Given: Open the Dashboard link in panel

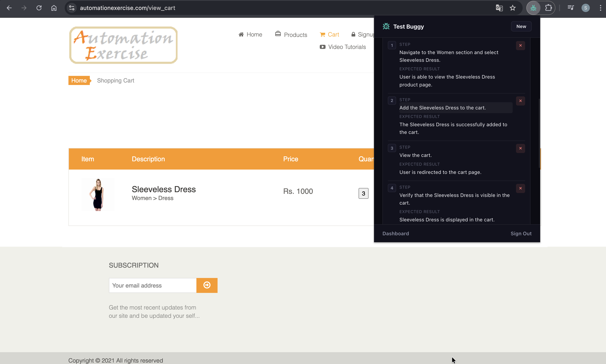Looking at the screenshot, I should (x=395, y=233).
